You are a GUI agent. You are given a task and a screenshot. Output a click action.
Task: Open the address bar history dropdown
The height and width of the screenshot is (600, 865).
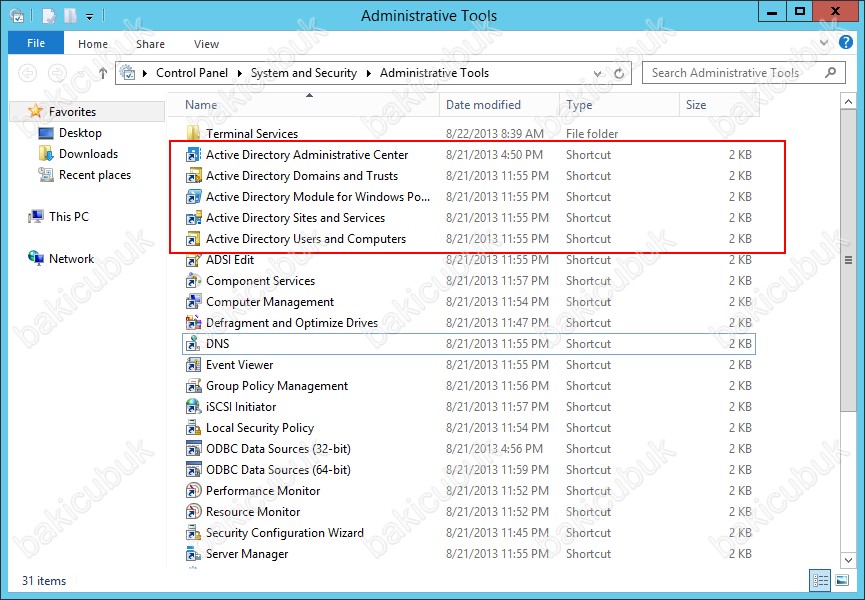(x=597, y=73)
